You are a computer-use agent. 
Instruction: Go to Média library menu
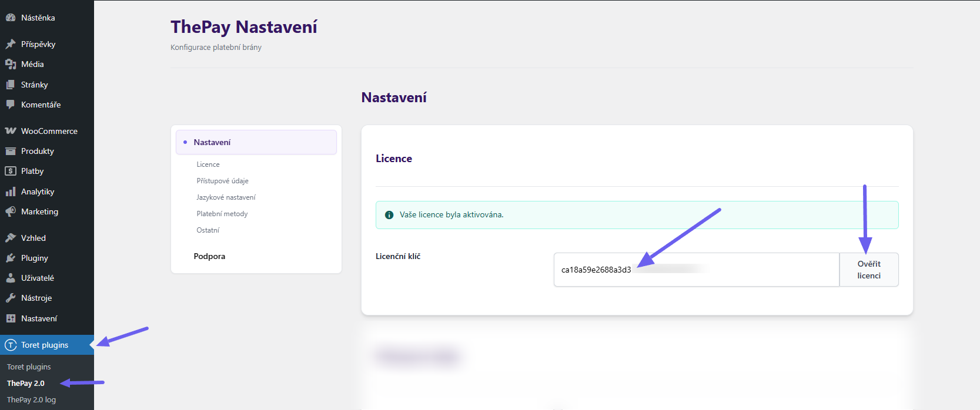[47, 64]
